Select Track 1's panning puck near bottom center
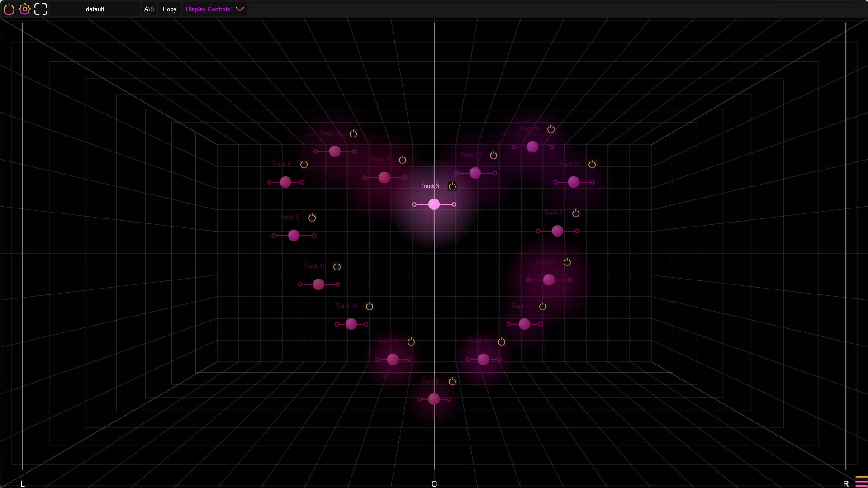The height and width of the screenshot is (488, 868). (434, 399)
